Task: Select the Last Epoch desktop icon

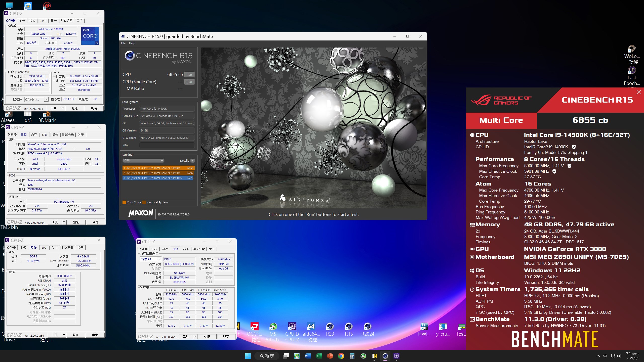Action: 632,75
